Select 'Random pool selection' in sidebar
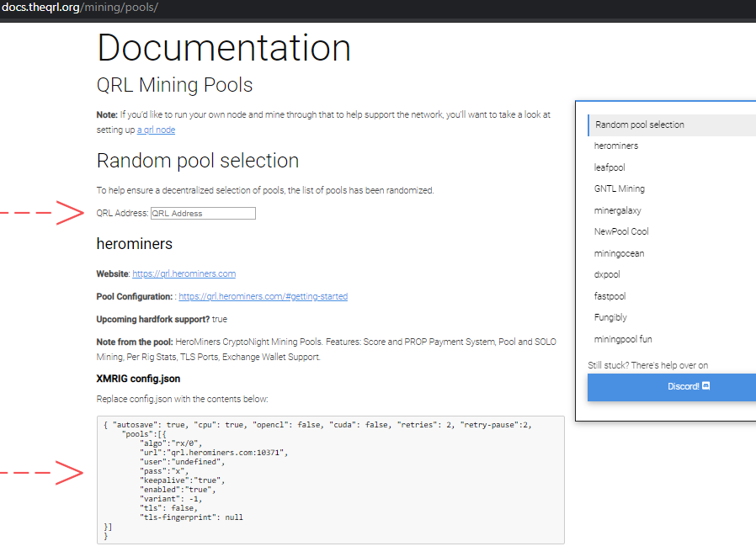Image resolution: width=756 pixels, height=557 pixels. point(672,125)
